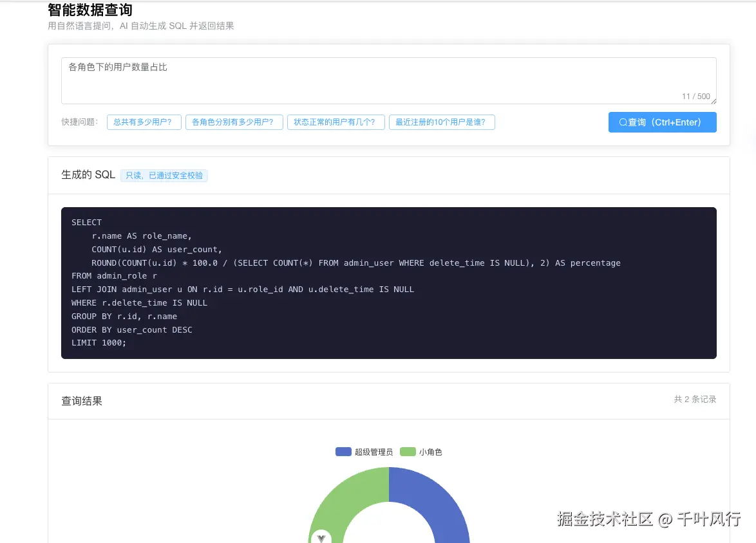Select quick question 总共有多少用户?
Screen dimensions: 756x543
pos(144,122)
